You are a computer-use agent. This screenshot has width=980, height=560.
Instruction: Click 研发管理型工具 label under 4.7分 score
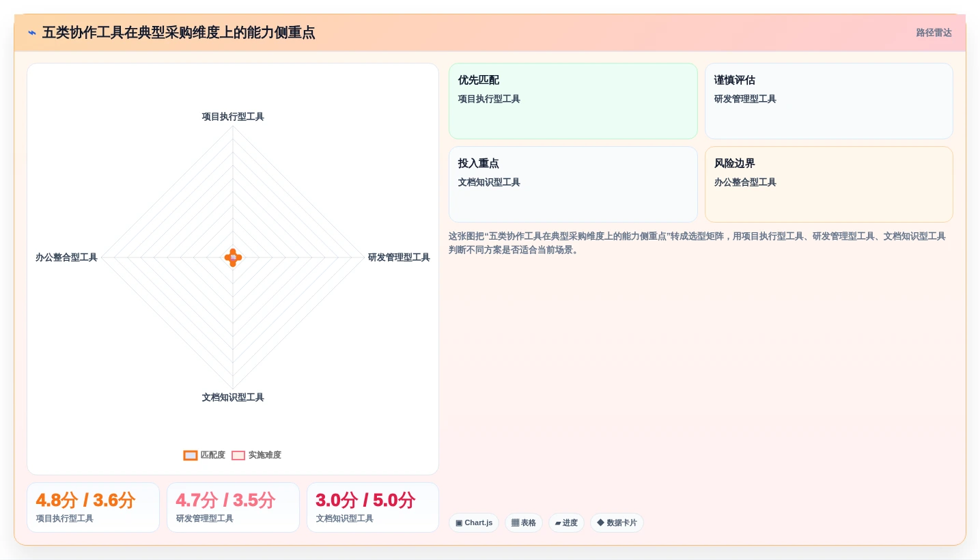(x=205, y=518)
